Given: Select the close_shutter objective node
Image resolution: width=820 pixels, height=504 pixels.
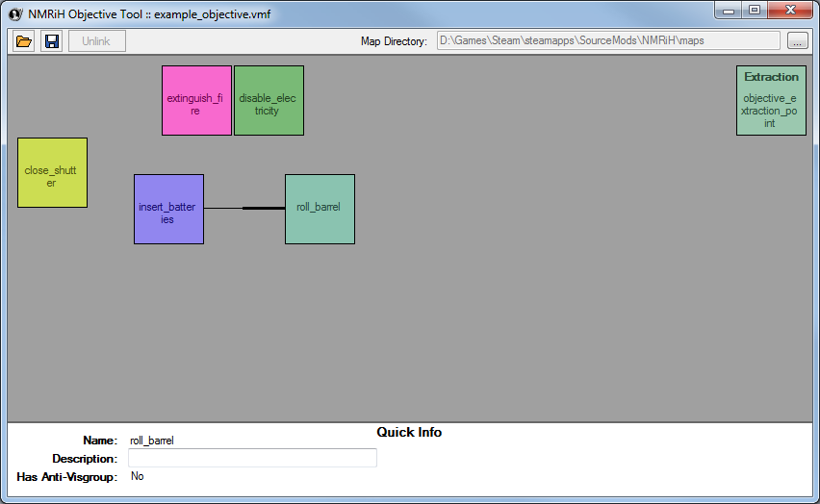Looking at the screenshot, I should pos(52,172).
